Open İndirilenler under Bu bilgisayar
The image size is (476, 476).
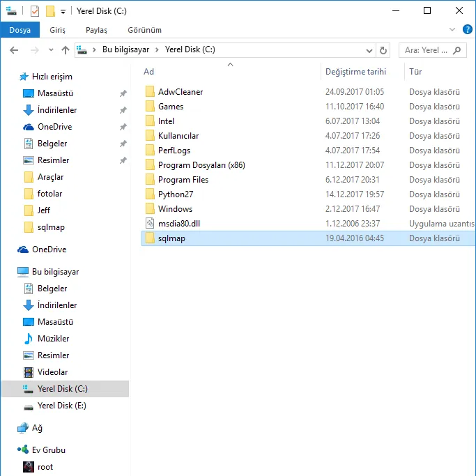57,305
